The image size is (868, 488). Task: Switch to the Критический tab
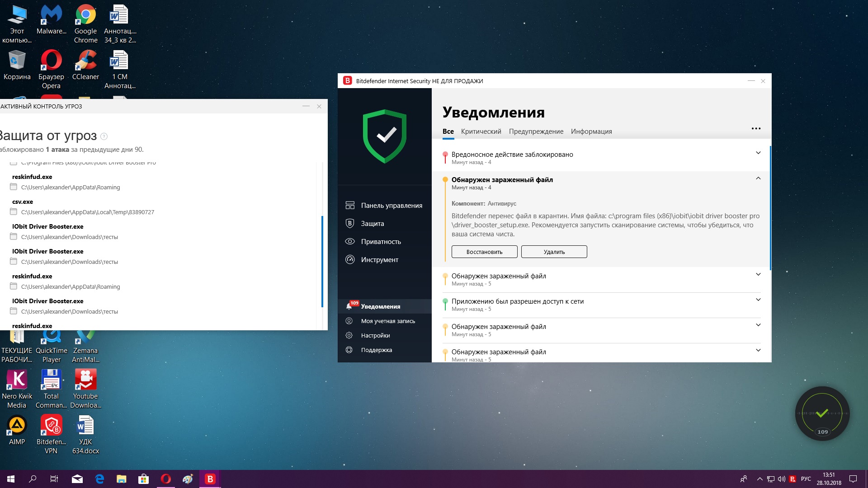tap(481, 131)
